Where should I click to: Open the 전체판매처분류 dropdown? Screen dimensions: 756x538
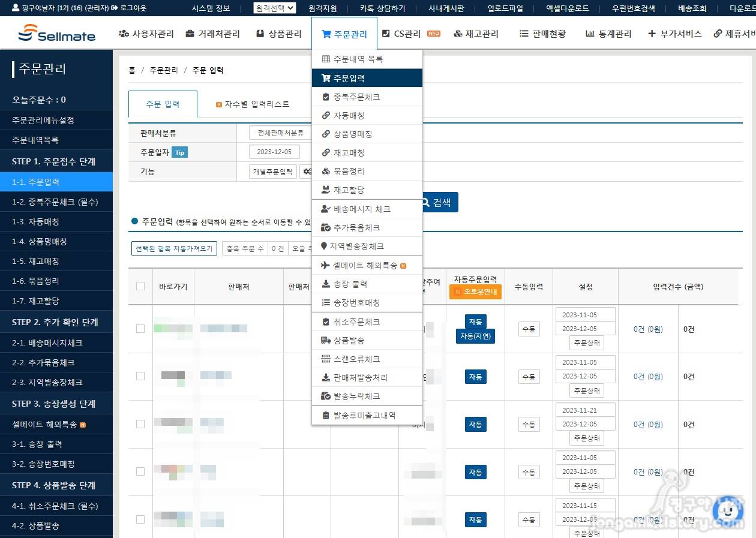[x=281, y=133]
